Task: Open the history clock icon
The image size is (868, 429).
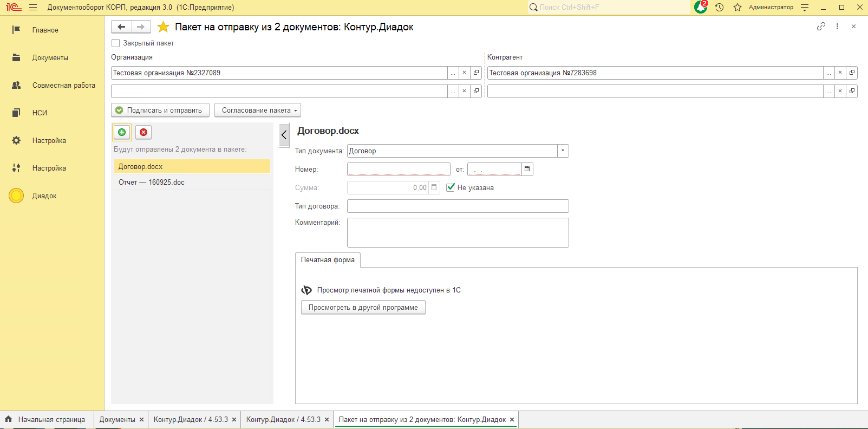Action: point(719,7)
